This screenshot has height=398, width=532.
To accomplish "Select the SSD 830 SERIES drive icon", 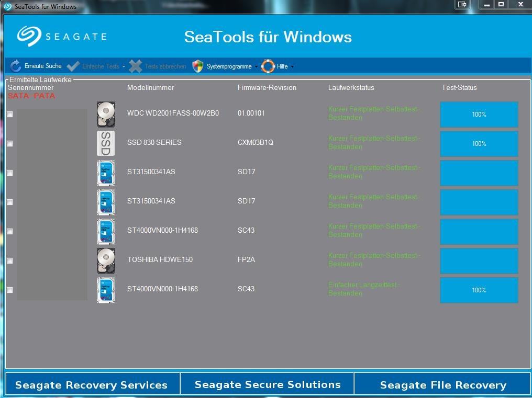I will click(x=106, y=143).
